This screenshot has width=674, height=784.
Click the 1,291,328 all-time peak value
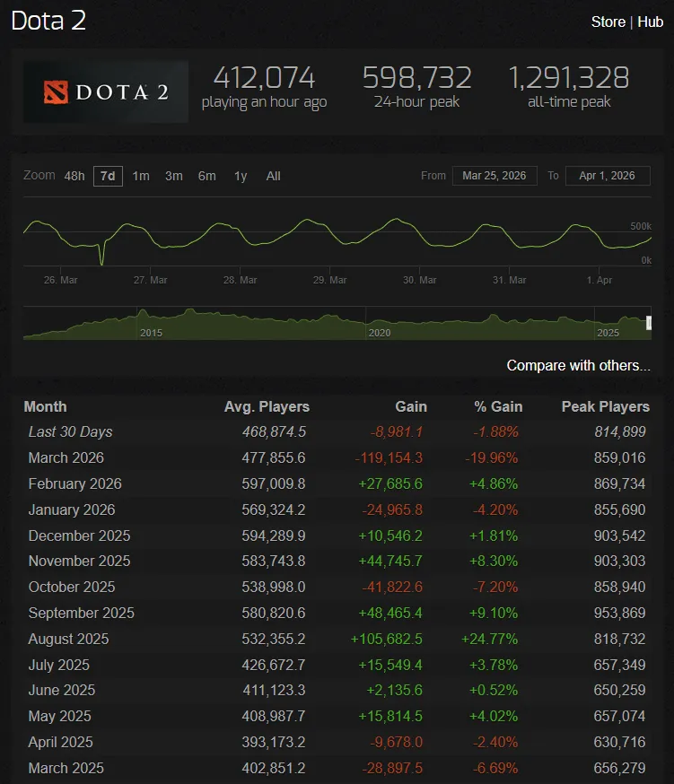(x=569, y=77)
